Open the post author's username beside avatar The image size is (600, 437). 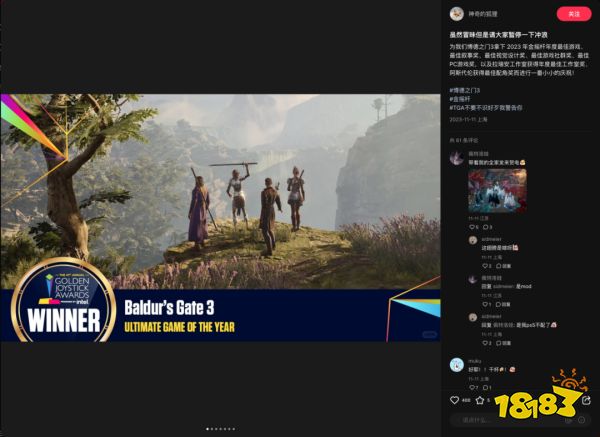coord(483,14)
